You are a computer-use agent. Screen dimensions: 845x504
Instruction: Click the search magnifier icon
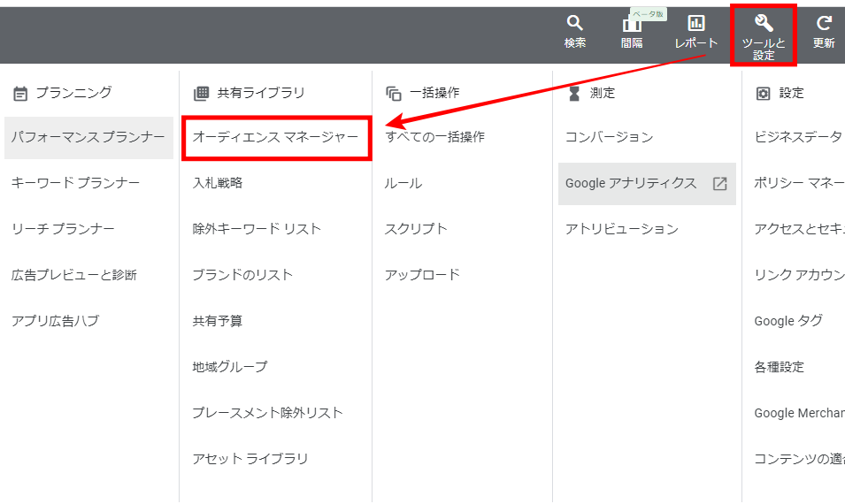575,23
